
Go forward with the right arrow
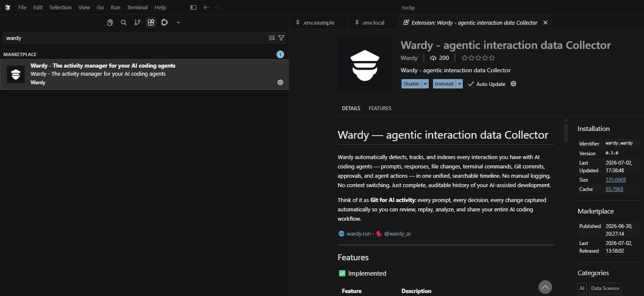pos(217,7)
